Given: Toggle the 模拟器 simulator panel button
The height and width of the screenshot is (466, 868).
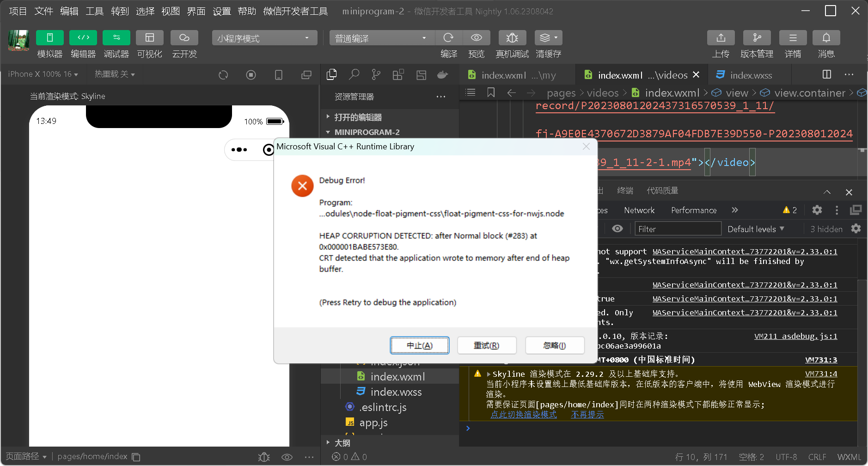Looking at the screenshot, I should click(49, 37).
